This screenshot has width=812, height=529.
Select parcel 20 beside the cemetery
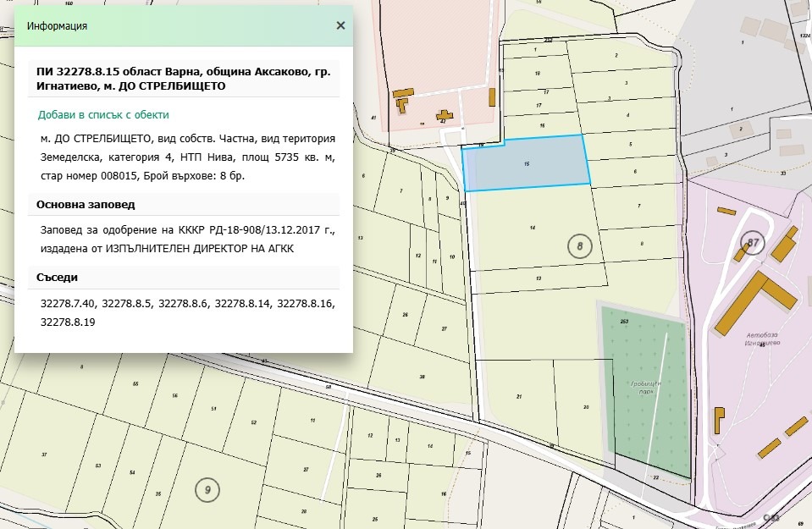[x=585, y=407]
